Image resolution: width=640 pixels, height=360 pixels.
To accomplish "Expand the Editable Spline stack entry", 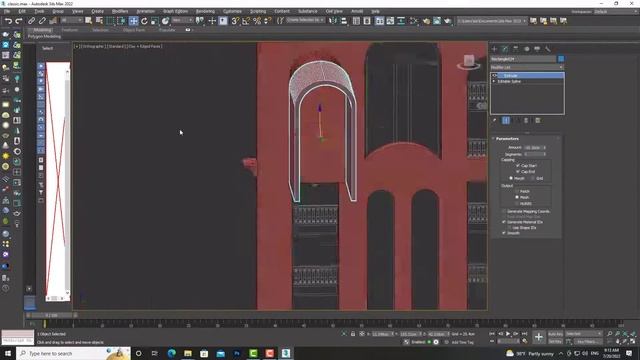I will (494, 82).
